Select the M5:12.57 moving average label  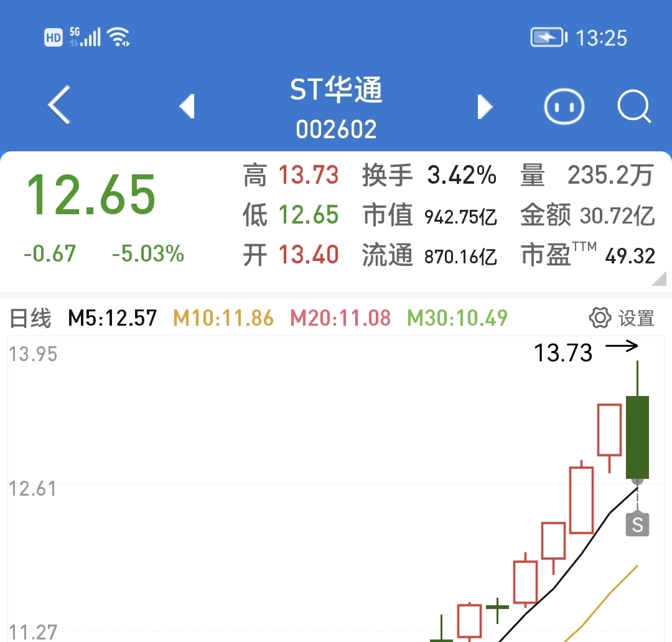[x=112, y=318]
